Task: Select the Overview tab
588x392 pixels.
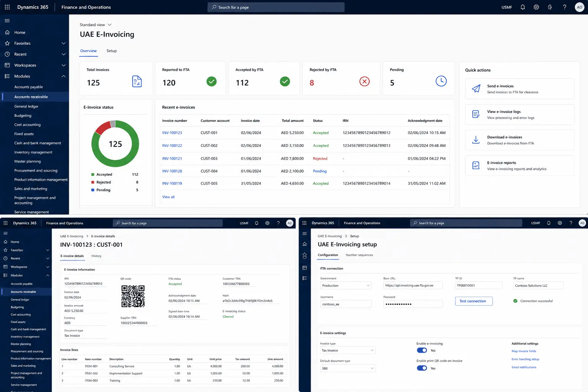Action: click(x=88, y=51)
